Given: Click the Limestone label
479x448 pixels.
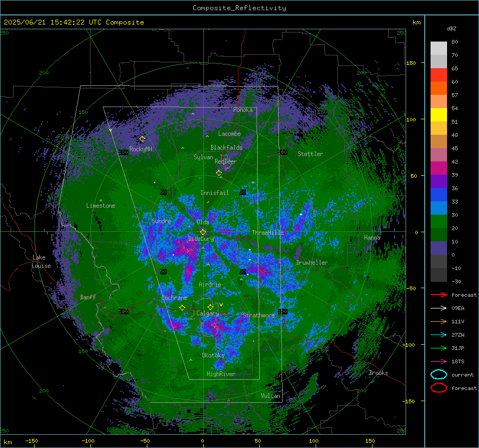Looking at the screenshot, I should click(101, 206).
